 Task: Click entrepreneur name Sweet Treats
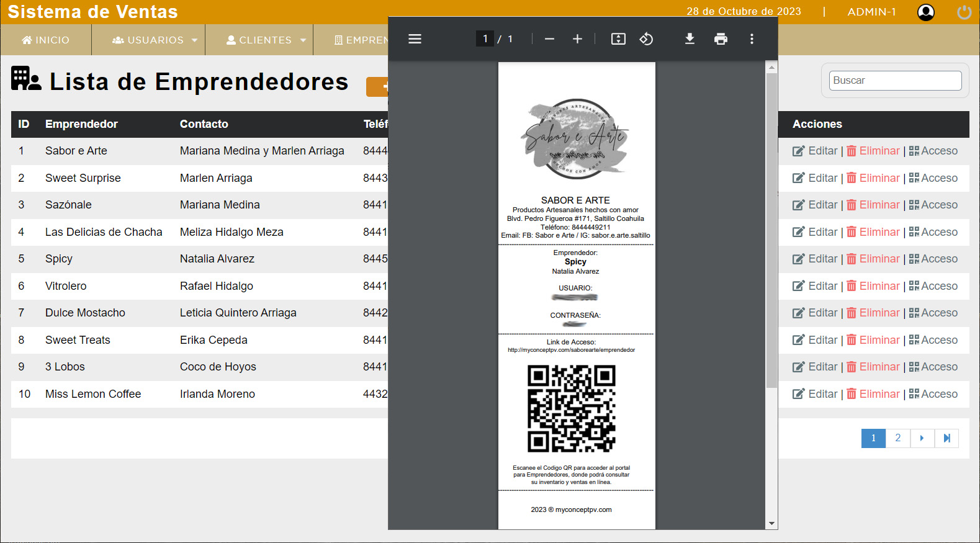click(x=78, y=340)
